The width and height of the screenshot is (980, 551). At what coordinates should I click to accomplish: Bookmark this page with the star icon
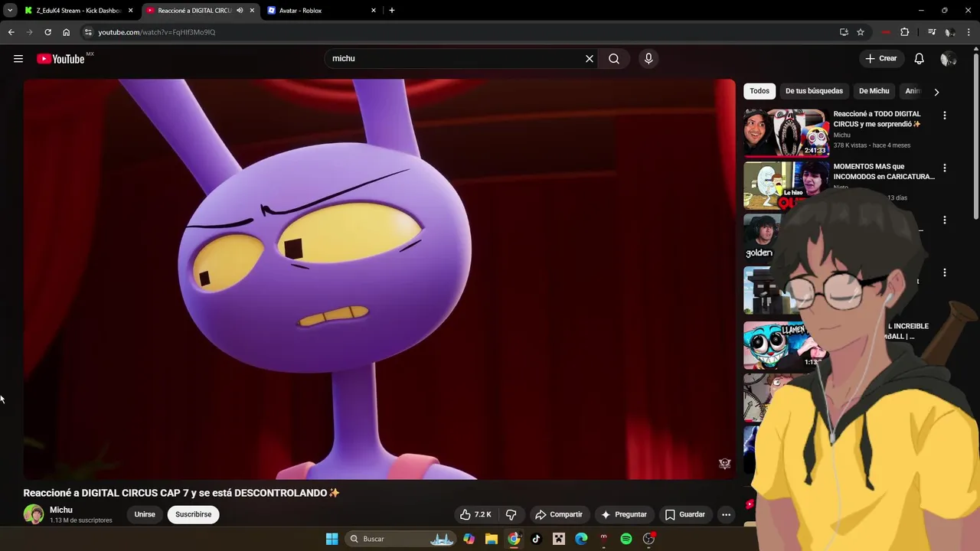(x=861, y=32)
